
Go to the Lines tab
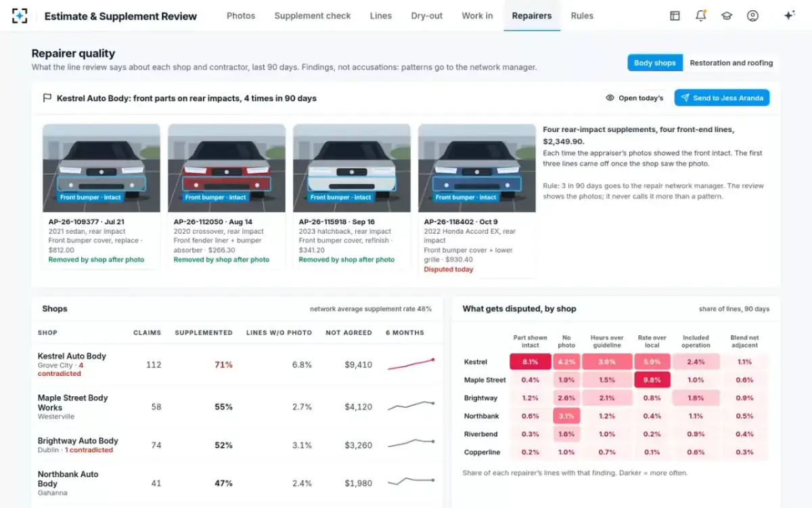[381, 16]
